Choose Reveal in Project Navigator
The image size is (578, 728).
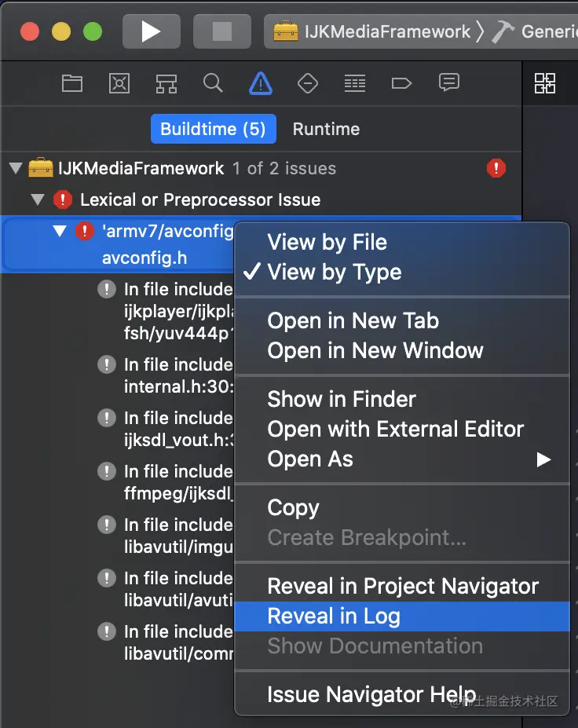coord(402,586)
